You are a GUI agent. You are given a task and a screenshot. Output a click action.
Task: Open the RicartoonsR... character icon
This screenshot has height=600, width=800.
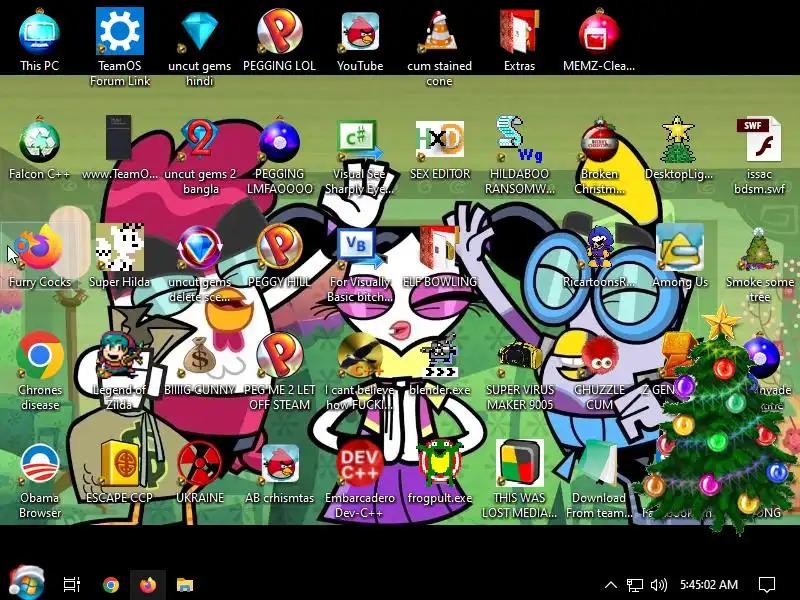tap(599, 248)
